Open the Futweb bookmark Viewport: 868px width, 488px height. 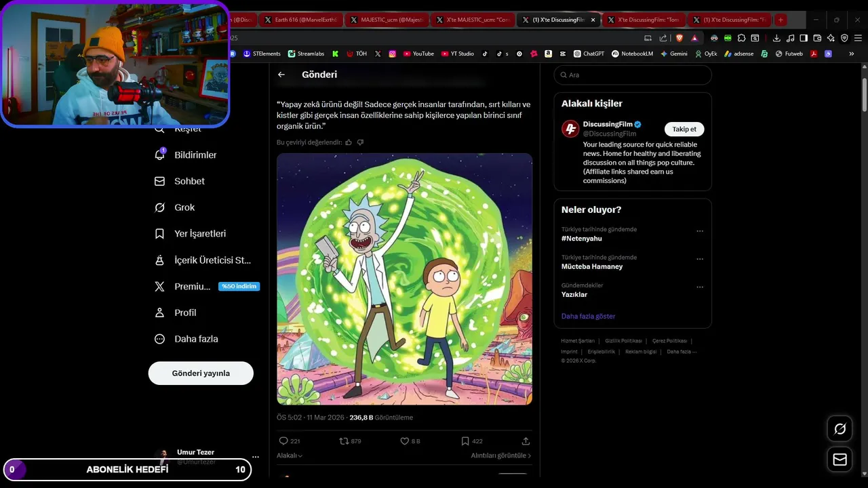tap(789, 54)
